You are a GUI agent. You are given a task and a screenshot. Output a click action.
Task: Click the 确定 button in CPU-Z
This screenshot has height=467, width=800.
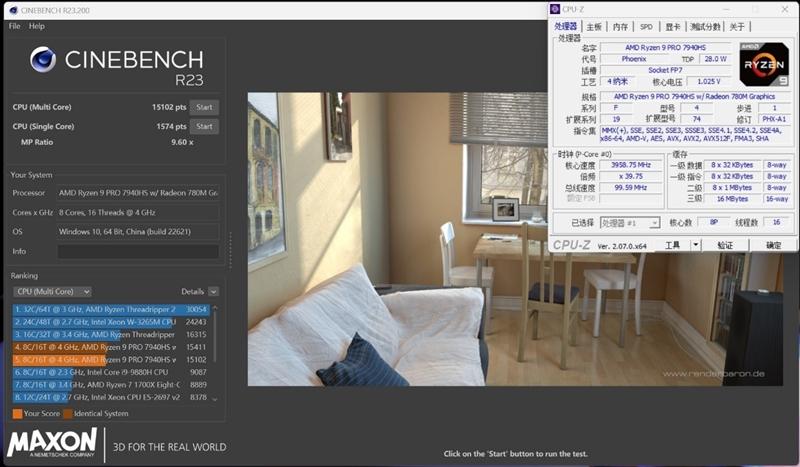click(x=773, y=245)
